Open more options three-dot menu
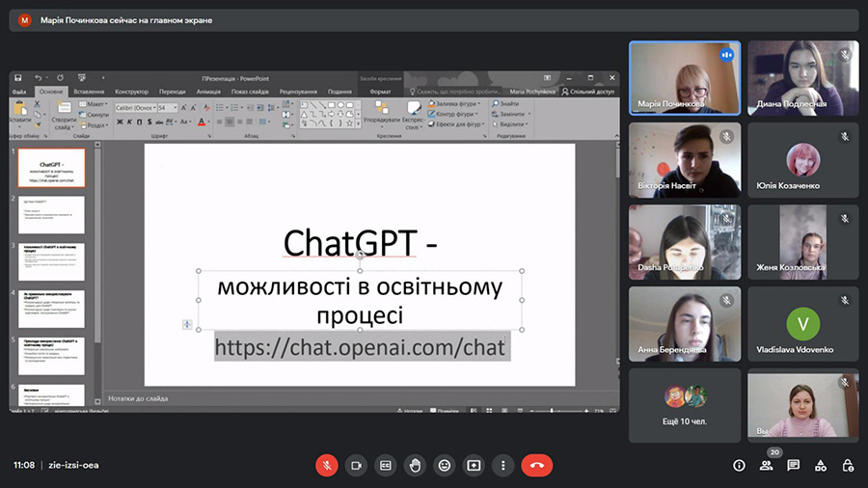The image size is (868, 488). (x=502, y=465)
